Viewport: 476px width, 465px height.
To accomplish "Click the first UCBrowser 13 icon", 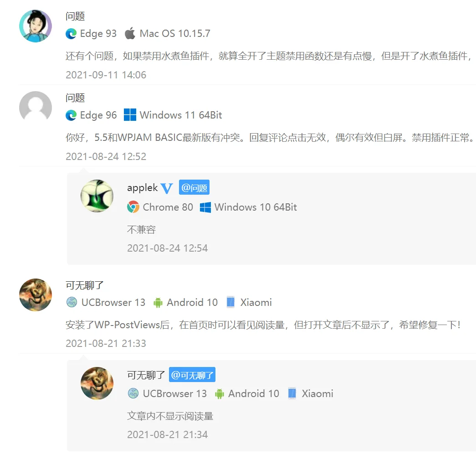I will pyautogui.click(x=72, y=302).
